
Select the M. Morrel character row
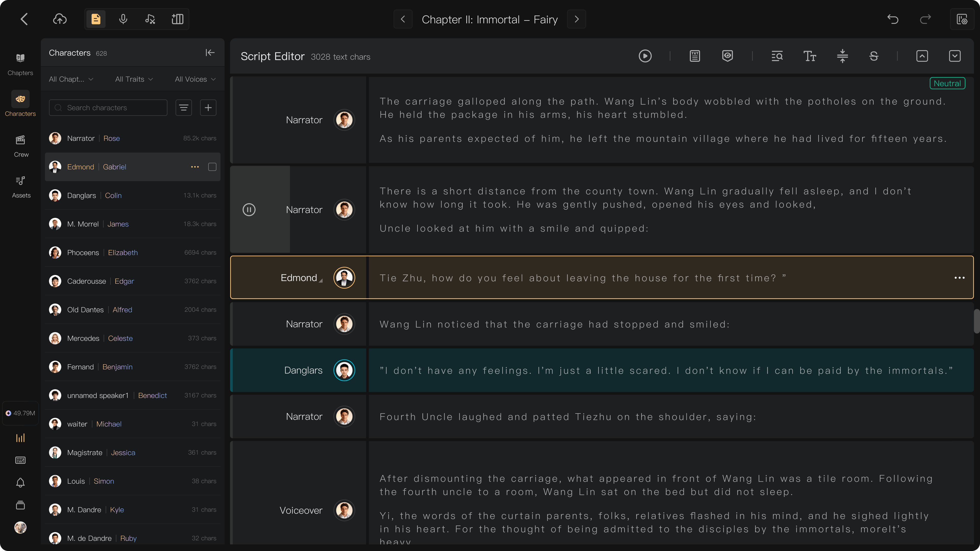click(132, 224)
